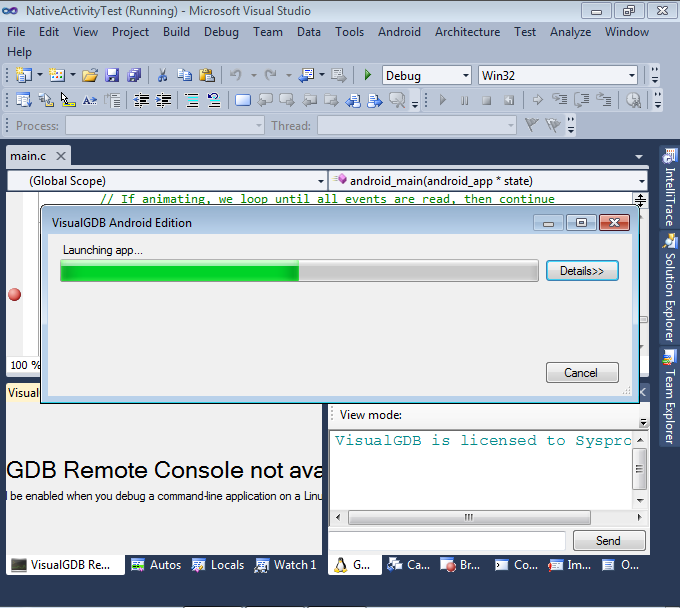Click the Step Into icon

click(559, 100)
